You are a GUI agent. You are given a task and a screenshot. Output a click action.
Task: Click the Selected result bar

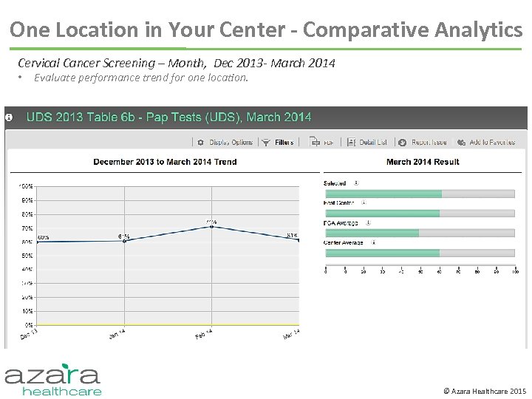420,194
